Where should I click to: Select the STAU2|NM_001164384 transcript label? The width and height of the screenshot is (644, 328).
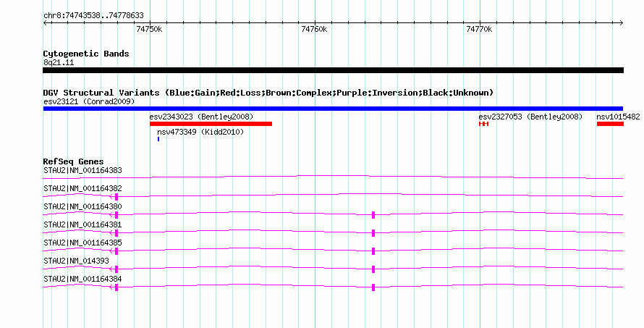pyautogui.click(x=82, y=279)
